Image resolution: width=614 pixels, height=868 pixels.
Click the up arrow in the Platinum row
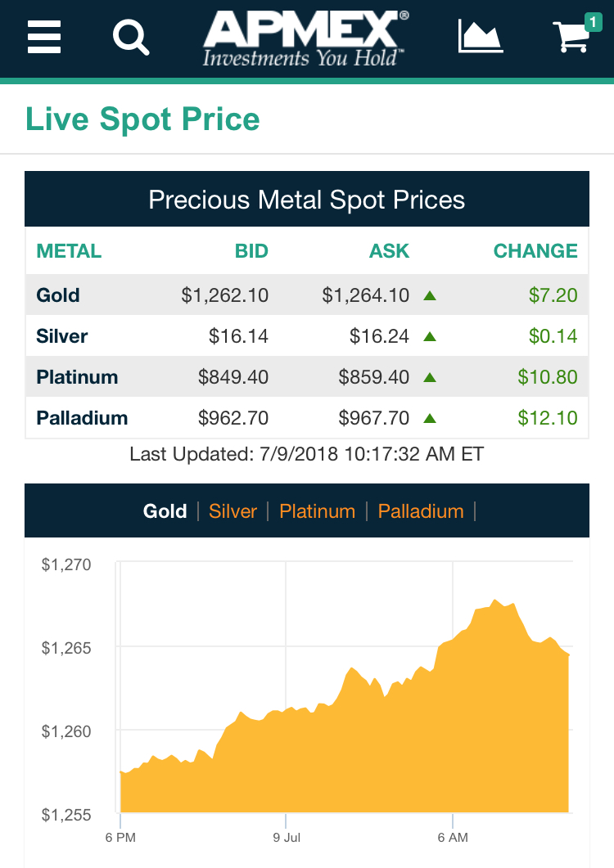pyautogui.click(x=430, y=377)
